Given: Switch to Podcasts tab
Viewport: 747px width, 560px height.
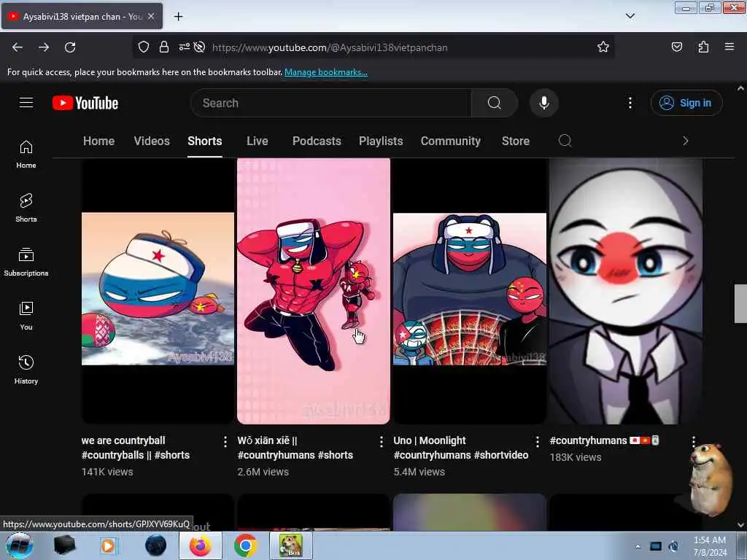Looking at the screenshot, I should point(317,141).
